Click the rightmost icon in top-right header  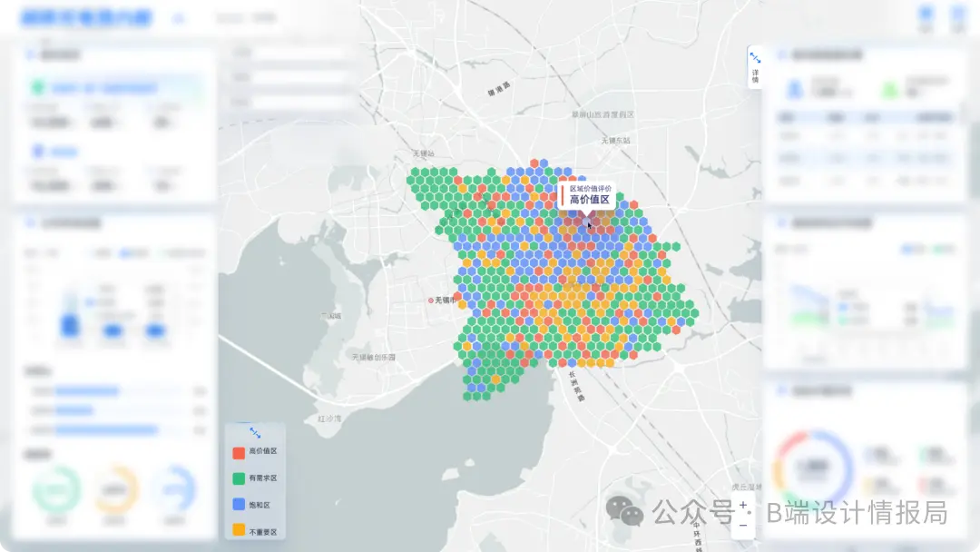pos(957,15)
